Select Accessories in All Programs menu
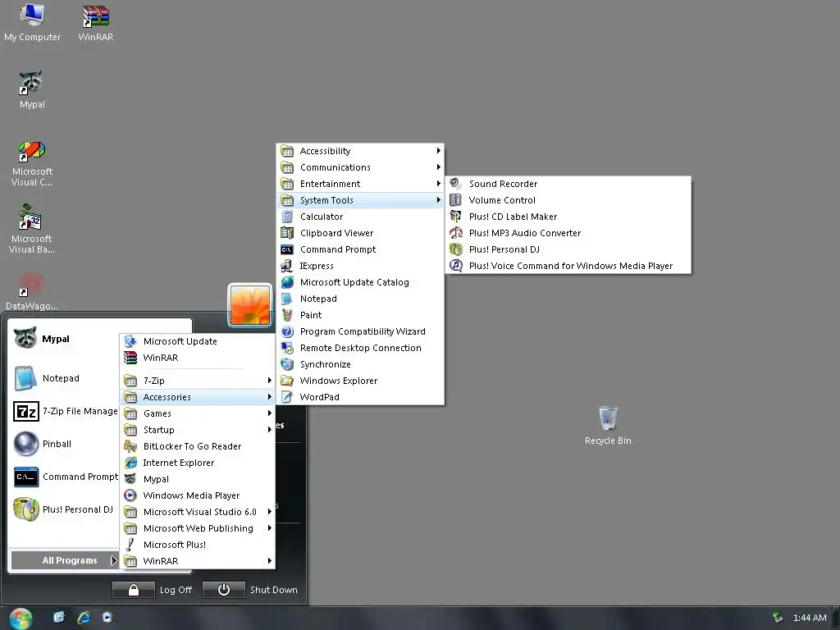The height and width of the screenshot is (630, 840). tap(198, 397)
